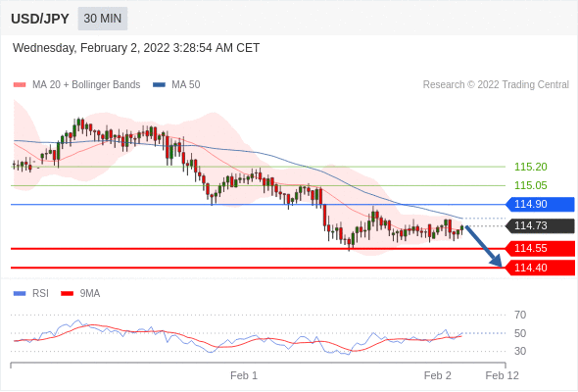Click the blue MA 50 legend swatch
This screenshot has width=578, height=392.
coord(159,85)
